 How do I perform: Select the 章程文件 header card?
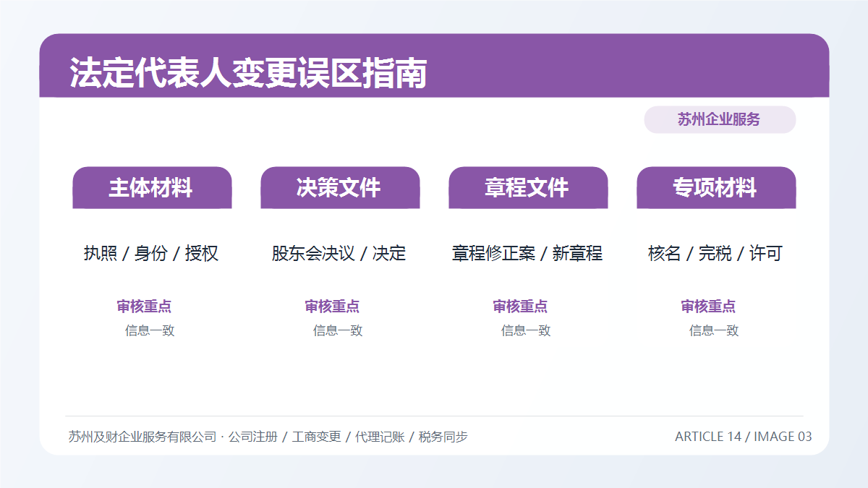(528, 188)
